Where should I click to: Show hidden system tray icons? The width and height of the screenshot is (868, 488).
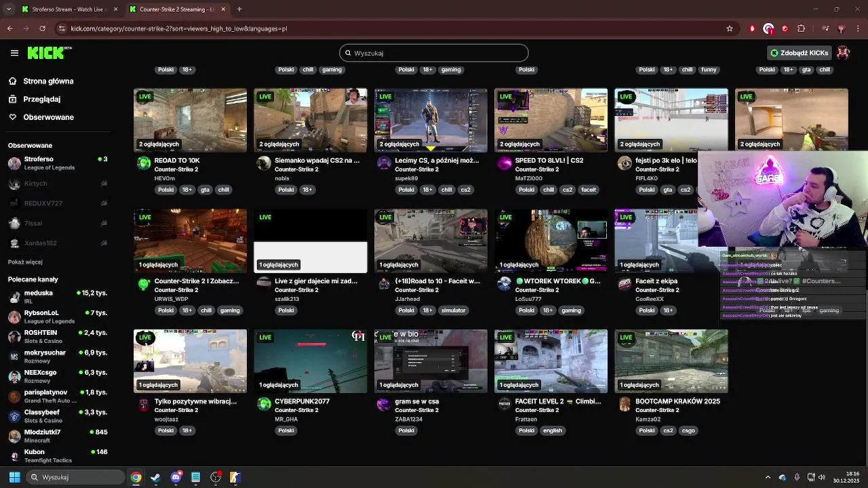click(768, 477)
